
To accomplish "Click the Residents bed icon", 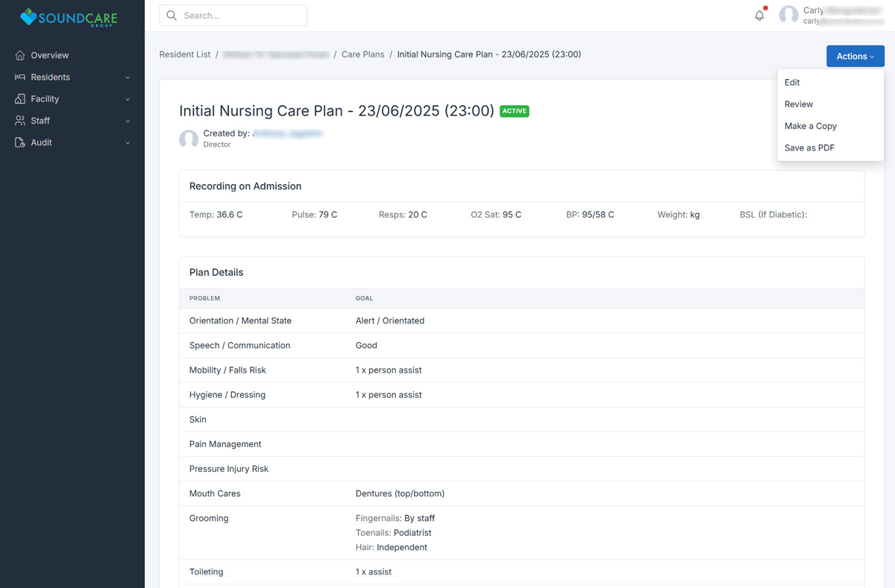I will point(20,78).
